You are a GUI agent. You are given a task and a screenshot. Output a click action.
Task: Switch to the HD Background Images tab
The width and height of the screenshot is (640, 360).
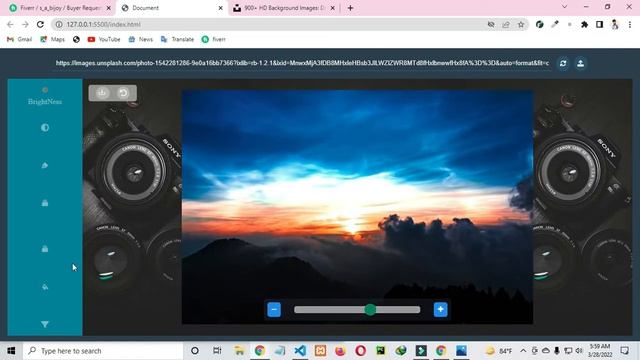[284, 8]
